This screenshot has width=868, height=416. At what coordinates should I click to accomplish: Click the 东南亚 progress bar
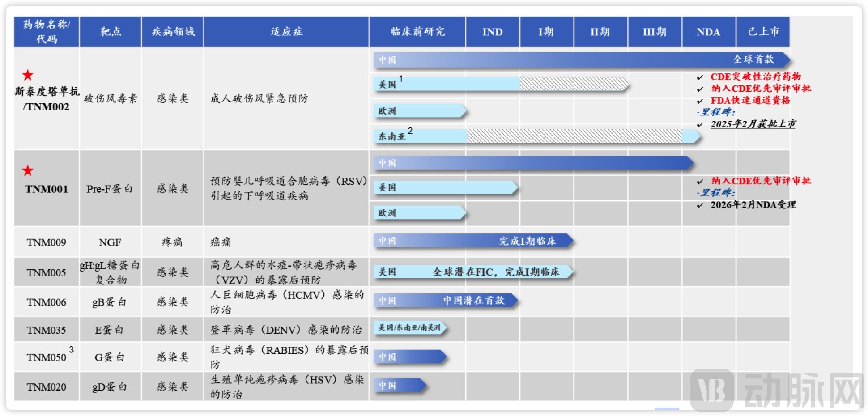click(x=537, y=136)
